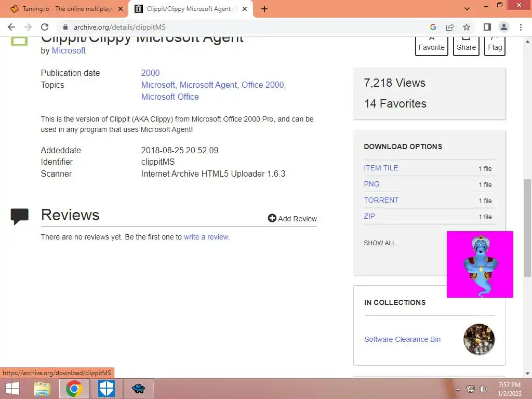This screenshot has height=399, width=532.
Task: Open the blue hat character taskbar app
Action: pos(138,389)
